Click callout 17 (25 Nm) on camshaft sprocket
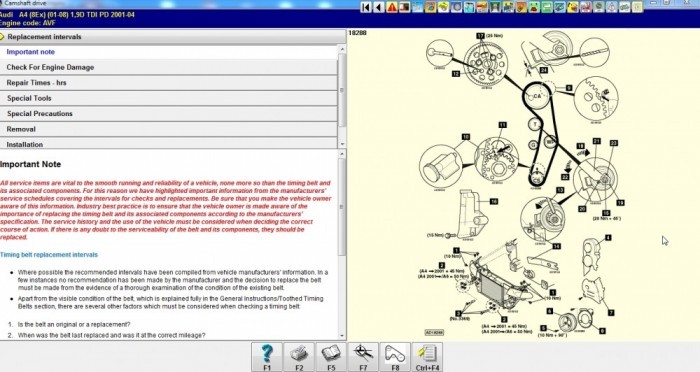 point(489,36)
